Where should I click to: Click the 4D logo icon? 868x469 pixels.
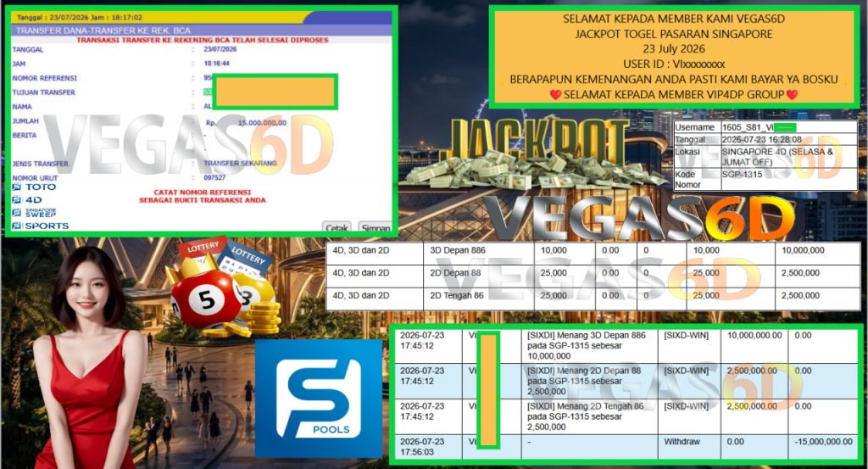coord(17,200)
